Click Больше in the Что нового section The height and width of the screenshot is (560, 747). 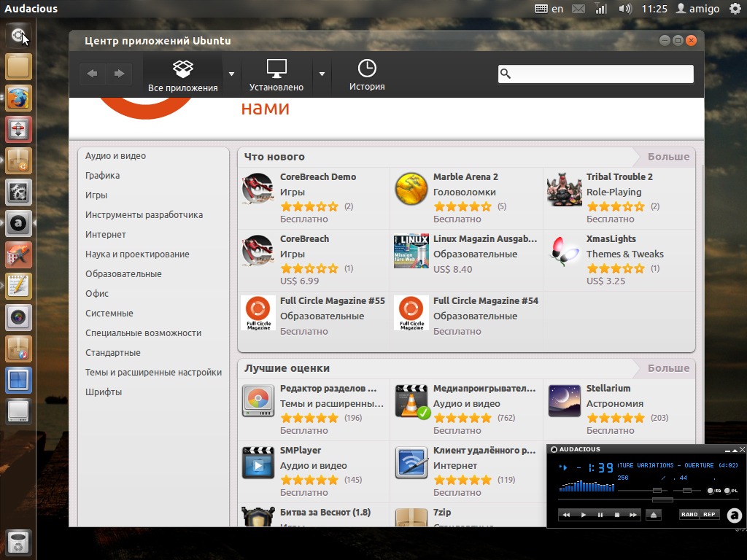pos(668,157)
